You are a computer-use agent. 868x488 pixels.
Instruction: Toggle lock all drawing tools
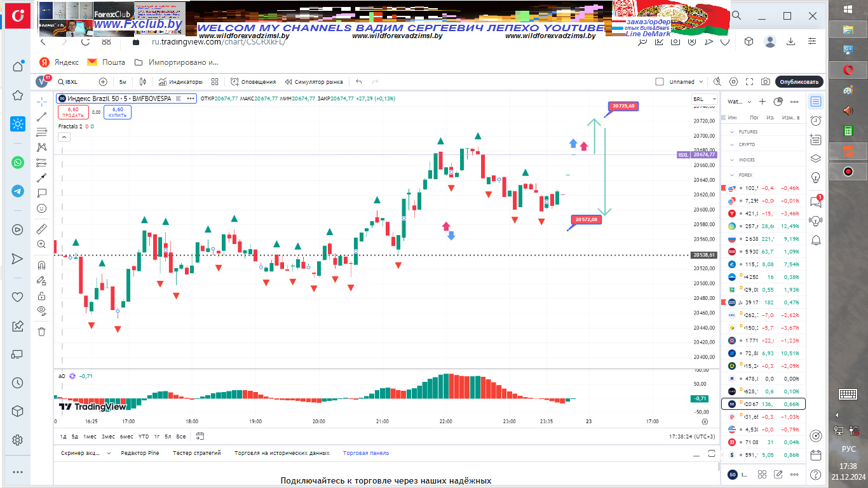[x=42, y=295]
